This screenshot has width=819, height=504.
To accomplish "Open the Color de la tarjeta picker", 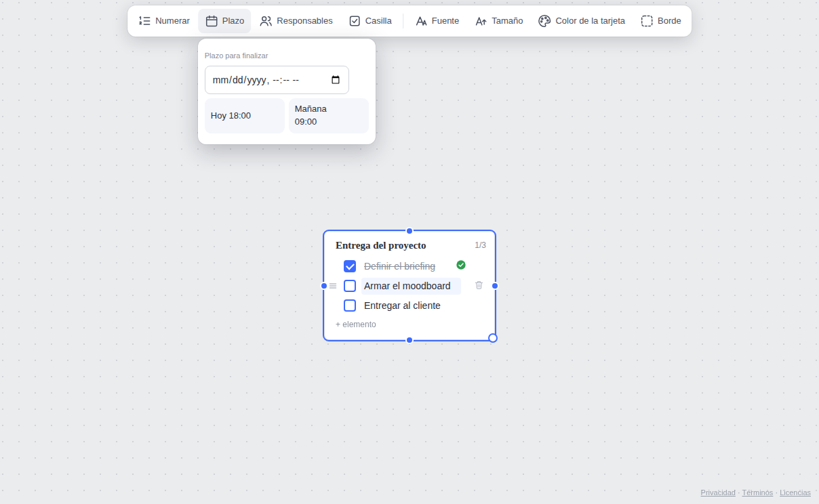I will click(x=582, y=21).
